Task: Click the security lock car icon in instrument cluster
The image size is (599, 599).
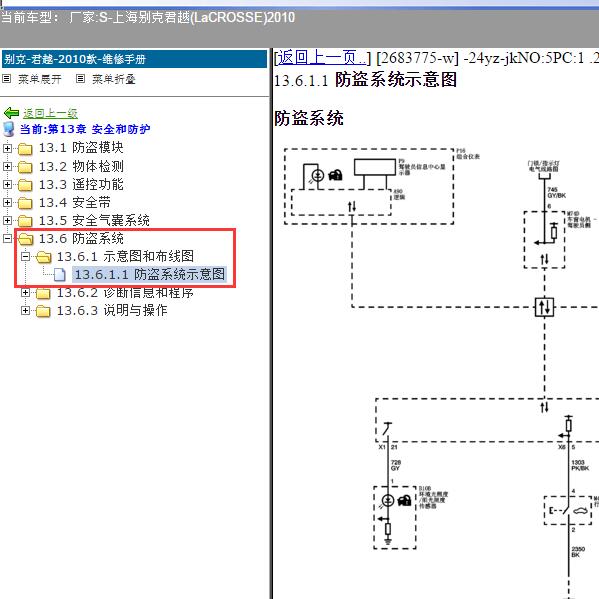Action: click(335, 175)
